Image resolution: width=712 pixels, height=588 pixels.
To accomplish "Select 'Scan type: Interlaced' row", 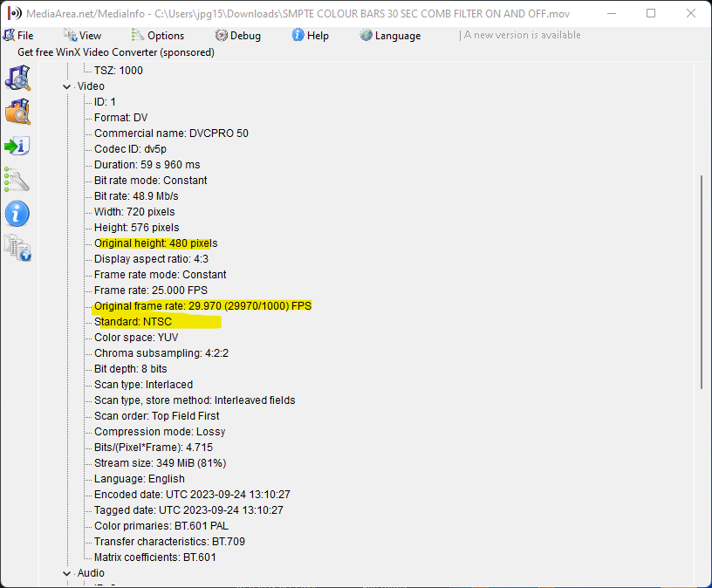I will 143,385.
